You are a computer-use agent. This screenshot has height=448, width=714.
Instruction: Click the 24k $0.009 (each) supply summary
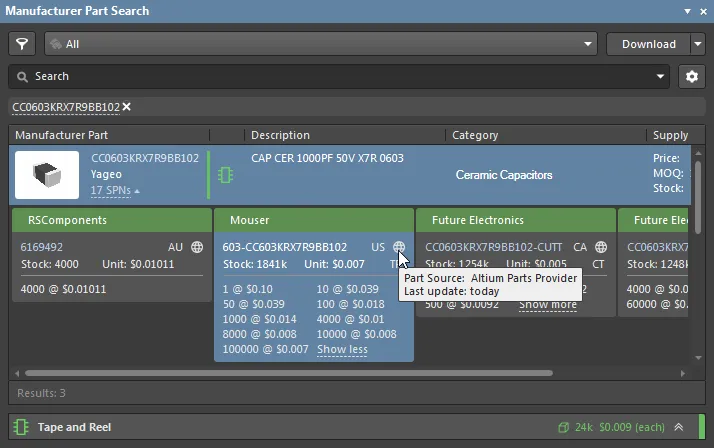(x=611, y=427)
